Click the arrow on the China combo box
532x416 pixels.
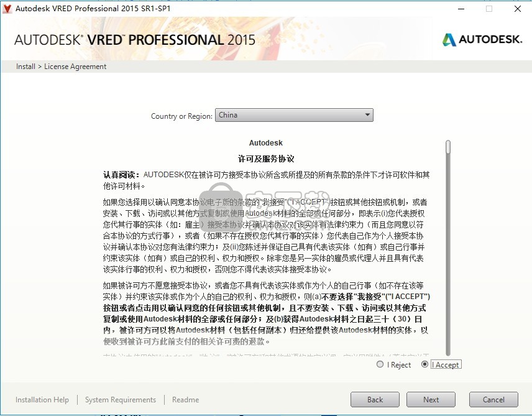[x=368, y=115]
